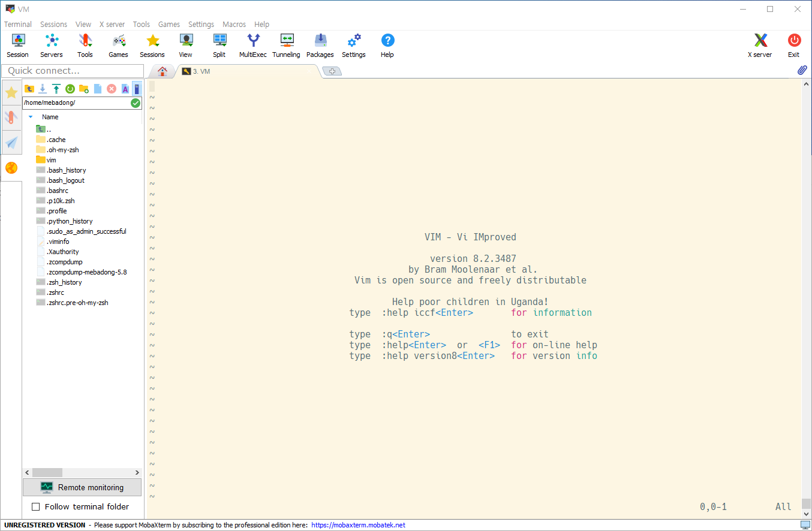Open the Macros menu
The image size is (812, 531).
coord(234,25)
